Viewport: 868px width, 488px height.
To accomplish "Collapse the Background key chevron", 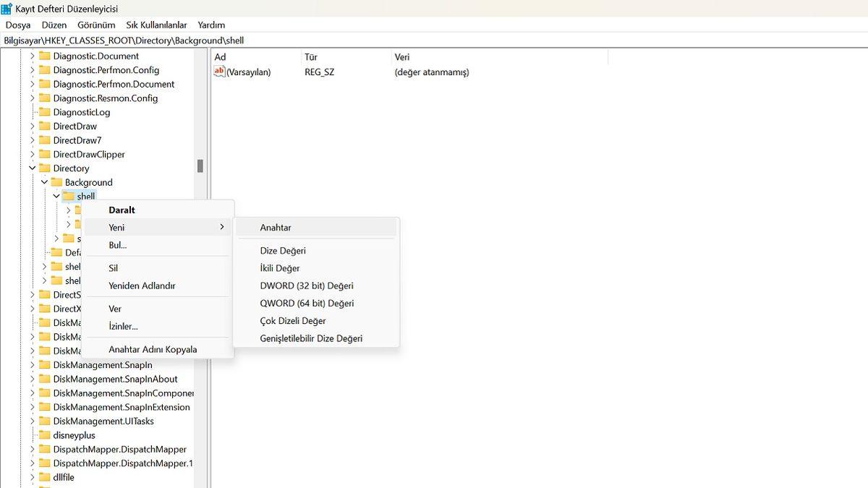I will (44, 183).
